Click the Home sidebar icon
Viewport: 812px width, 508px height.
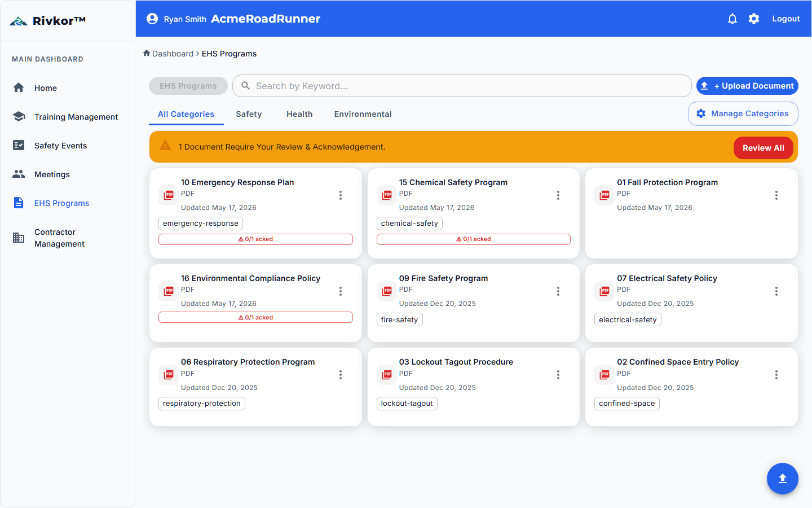[19, 87]
